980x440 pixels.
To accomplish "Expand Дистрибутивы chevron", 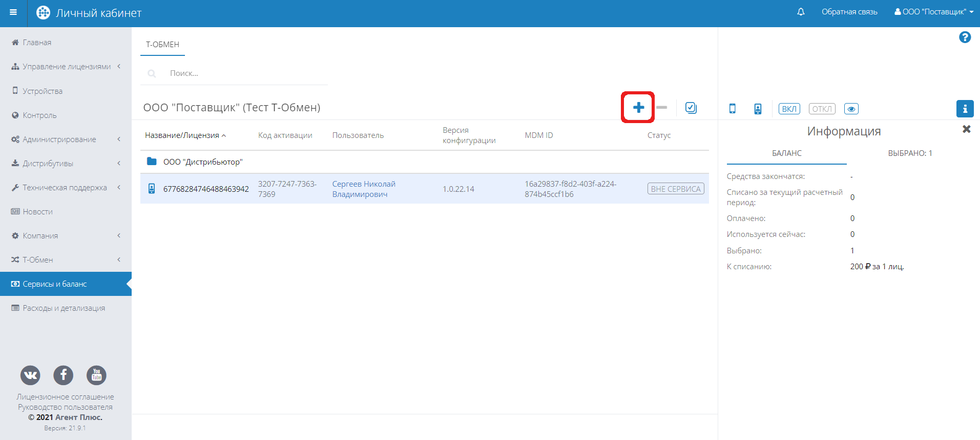I will click(119, 164).
